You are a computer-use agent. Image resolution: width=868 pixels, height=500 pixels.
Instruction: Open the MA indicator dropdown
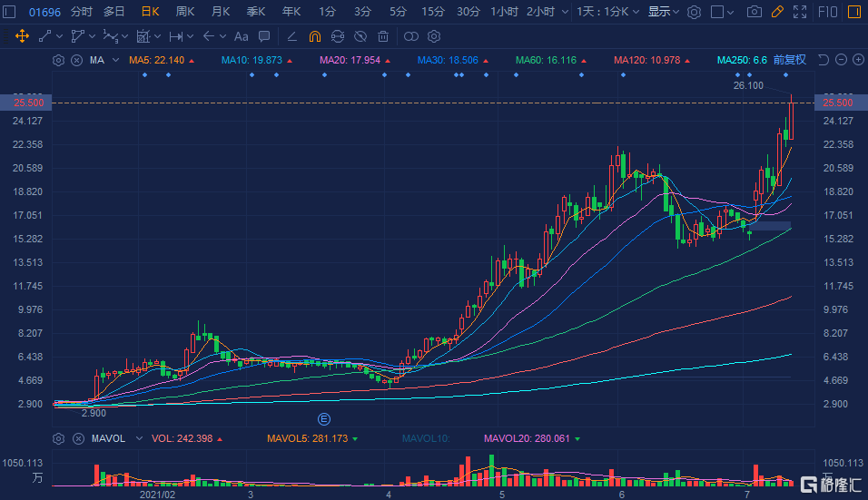click(x=115, y=60)
